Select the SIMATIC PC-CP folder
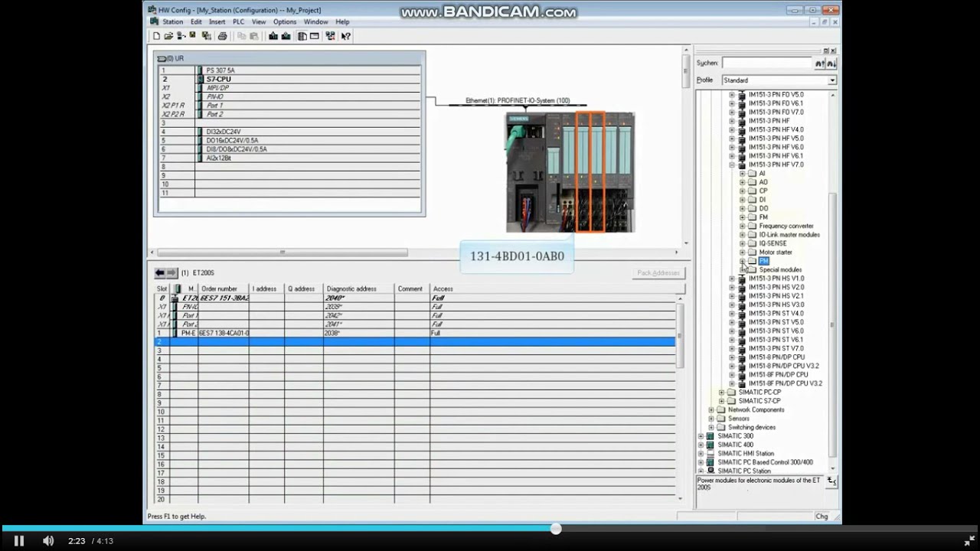Viewport: 980px width, 551px height. pyautogui.click(x=759, y=392)
